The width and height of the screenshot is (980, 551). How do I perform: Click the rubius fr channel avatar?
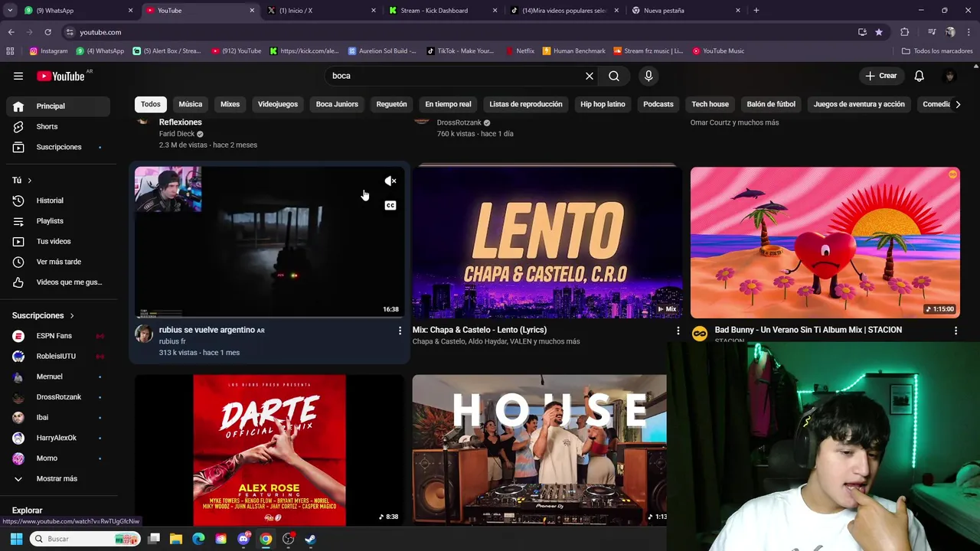[x=144, y=334]
